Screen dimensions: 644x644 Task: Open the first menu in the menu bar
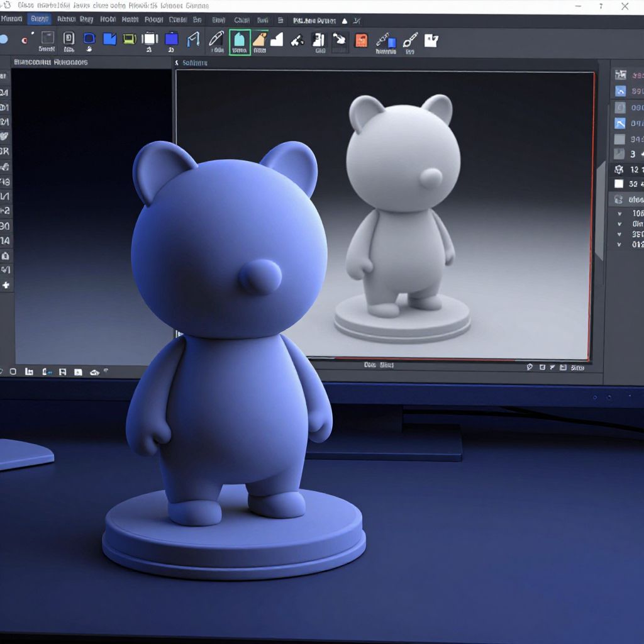(x=12, y=19)
